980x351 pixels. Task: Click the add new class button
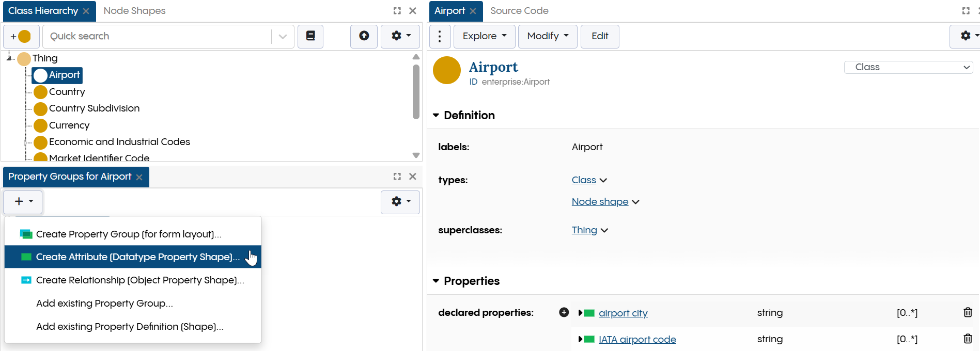click(x=21, y=36)
